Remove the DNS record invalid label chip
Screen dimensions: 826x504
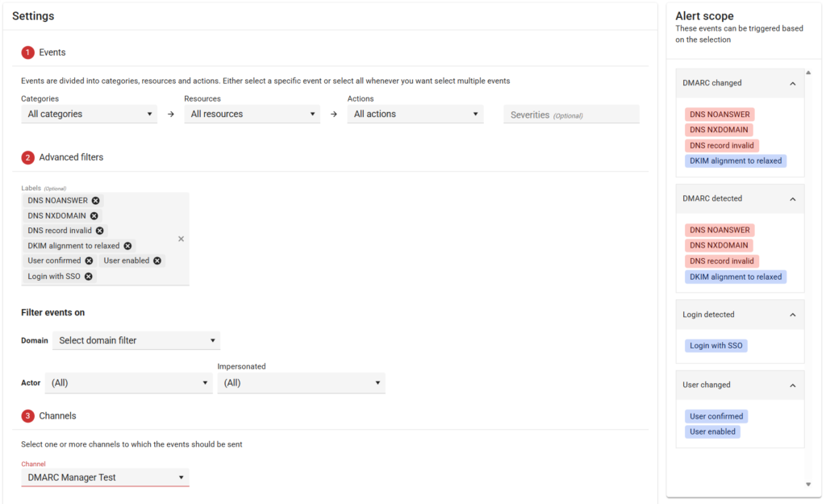tap(100, 231)
